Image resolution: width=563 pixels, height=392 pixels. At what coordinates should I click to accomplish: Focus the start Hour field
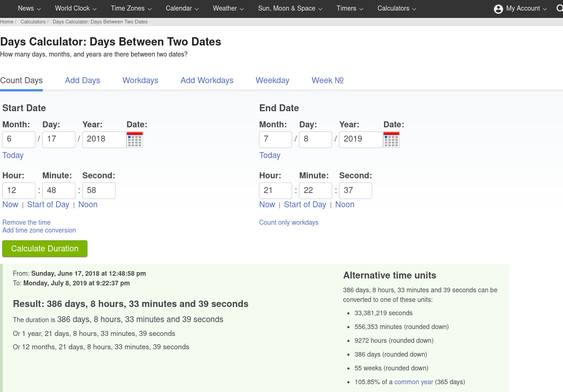coord(19,191)
